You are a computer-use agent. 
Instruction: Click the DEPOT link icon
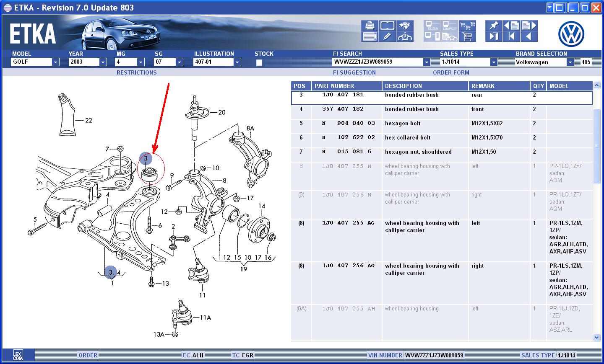[450, 26]
